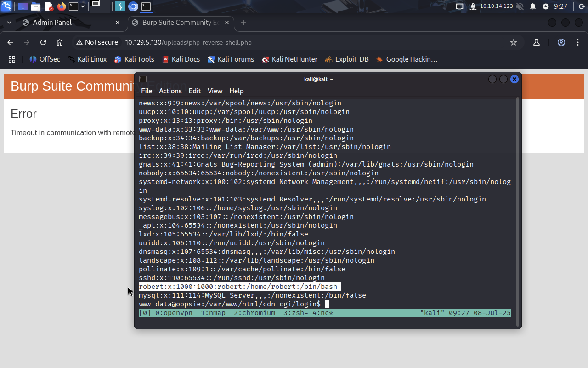Click the tmux 3:zsh- window label
This screenshot has height=368, width=588.
[296, 313]
